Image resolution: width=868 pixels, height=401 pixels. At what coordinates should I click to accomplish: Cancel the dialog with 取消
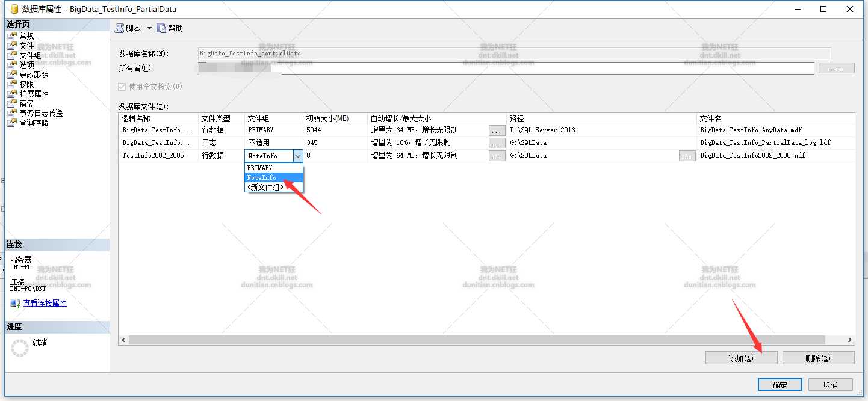tap(830, 385)
